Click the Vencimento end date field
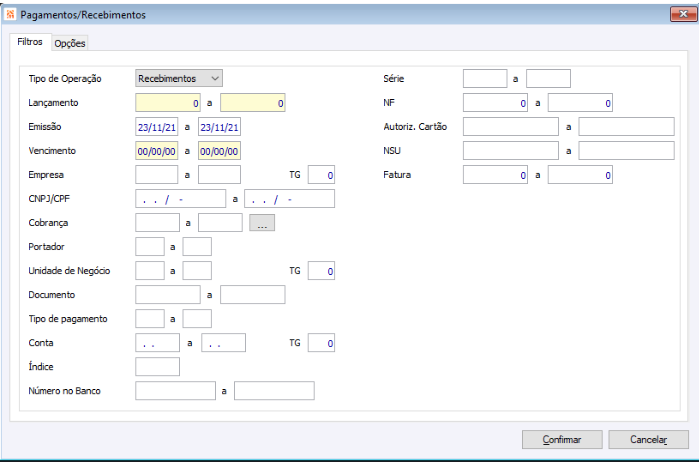699x462 pixels. click(x=220, y=151)
